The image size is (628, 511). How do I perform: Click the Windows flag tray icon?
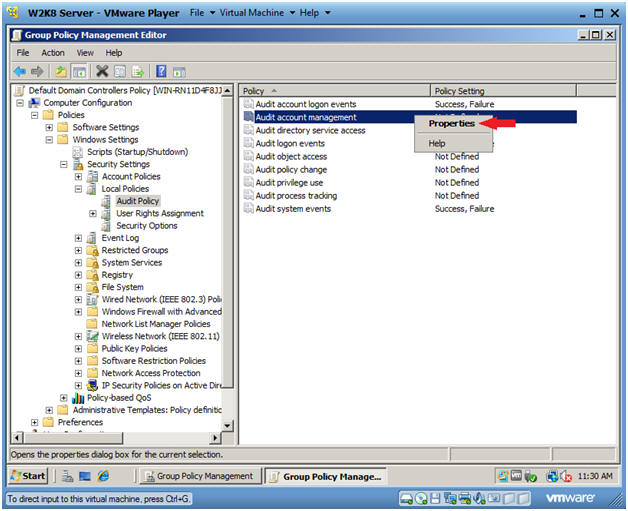[x=503, y=476]
